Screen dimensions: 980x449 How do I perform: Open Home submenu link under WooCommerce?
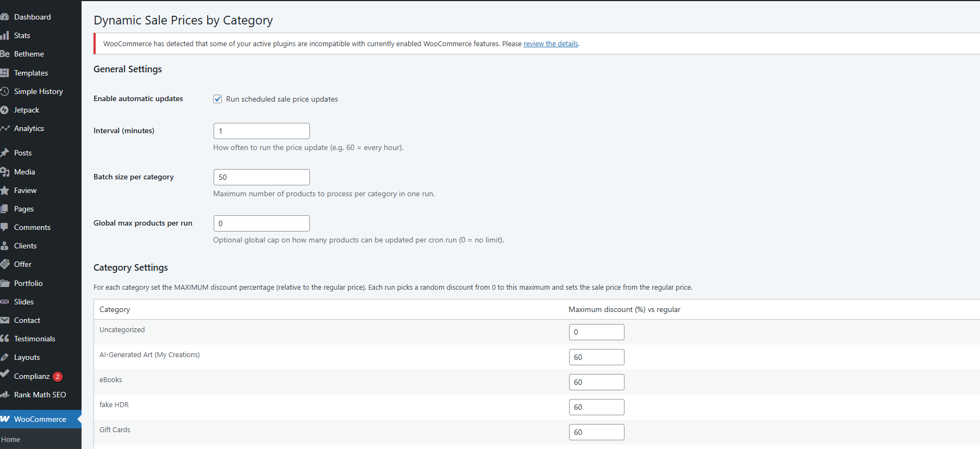[x=11, y=439]
